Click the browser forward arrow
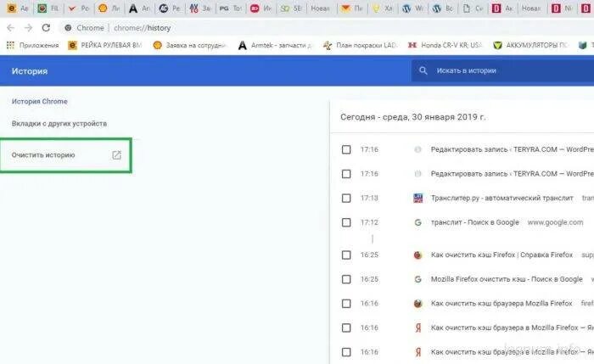The image size is (594, 364). pos(28,28)
